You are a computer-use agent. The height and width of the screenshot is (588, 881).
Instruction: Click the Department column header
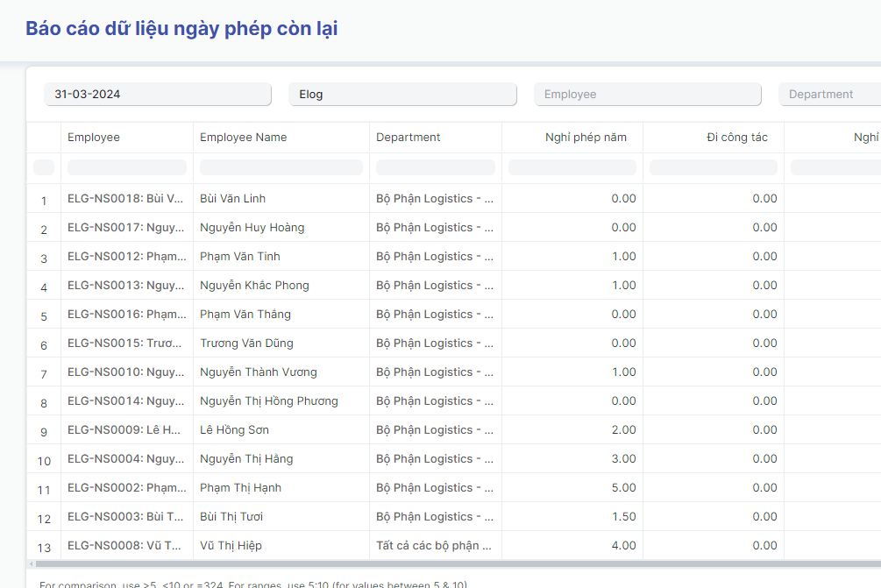409,138
